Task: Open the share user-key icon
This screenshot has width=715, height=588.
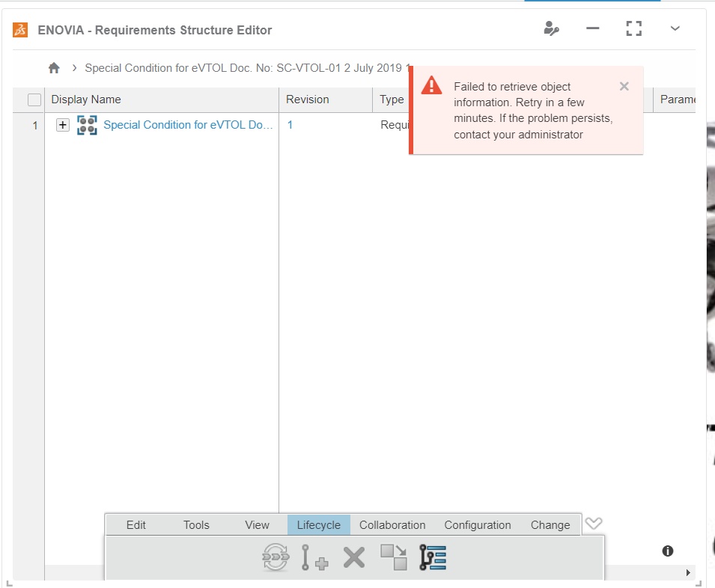Action: pyautogui.click(x=551, y=28)
